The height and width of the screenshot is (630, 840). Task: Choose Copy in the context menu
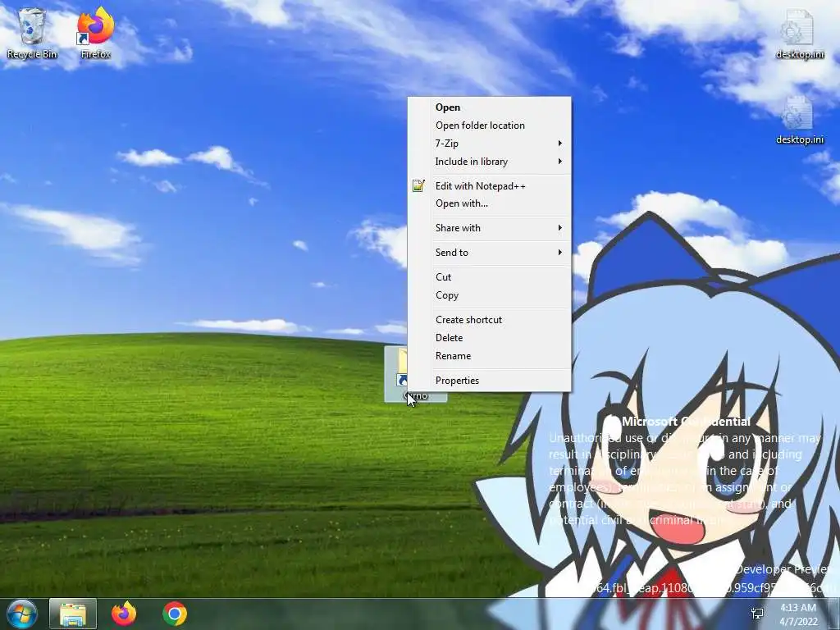click(x=489, y=295)
